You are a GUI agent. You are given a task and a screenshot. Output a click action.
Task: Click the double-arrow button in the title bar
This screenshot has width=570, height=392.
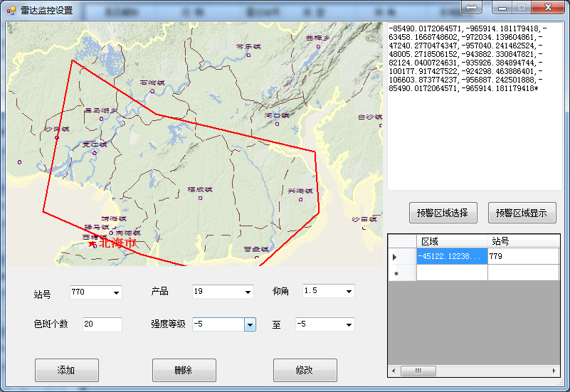[x=472, y=8]
